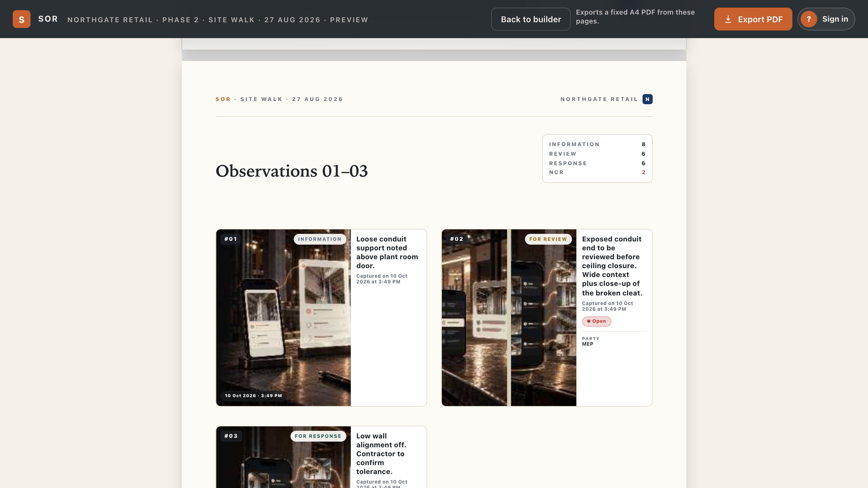The image size is (868, 488).
Task: Click the Exports a fixed A4 PDF hint
Action: coord(635,17)
